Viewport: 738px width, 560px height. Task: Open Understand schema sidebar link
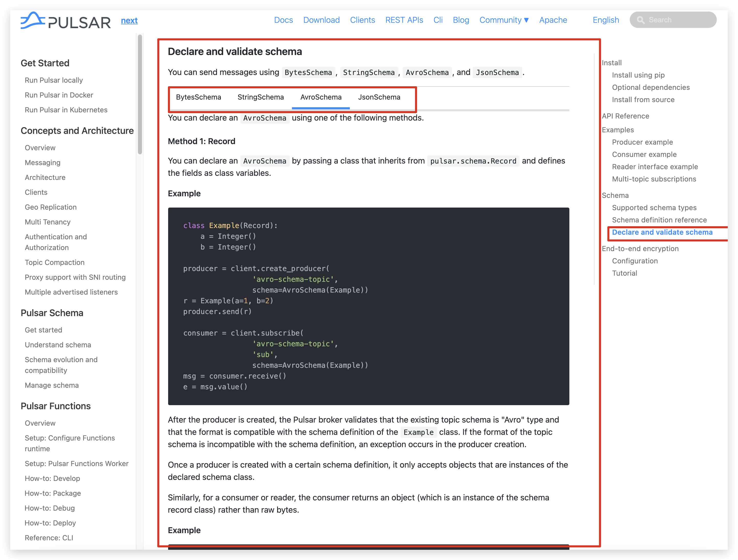pyautogui.click(x=58, y=345)
